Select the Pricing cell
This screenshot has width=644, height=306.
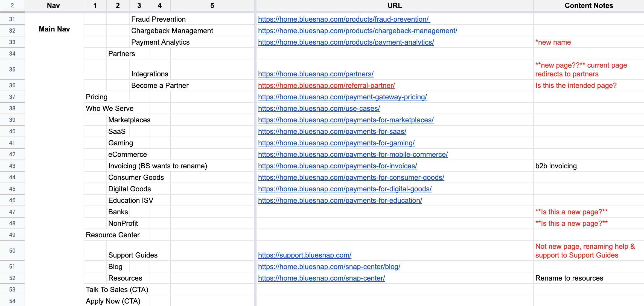click(x=97, y=97)
